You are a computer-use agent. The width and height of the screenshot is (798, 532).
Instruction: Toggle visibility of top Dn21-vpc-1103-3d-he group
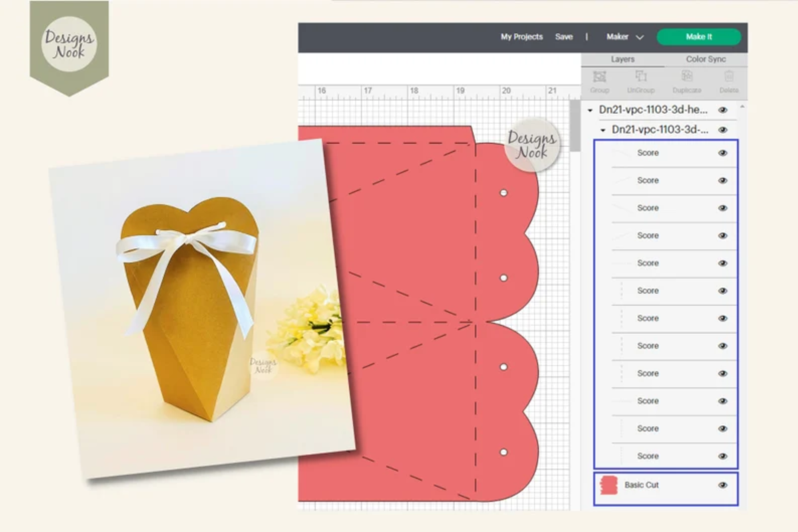(723, 110)
